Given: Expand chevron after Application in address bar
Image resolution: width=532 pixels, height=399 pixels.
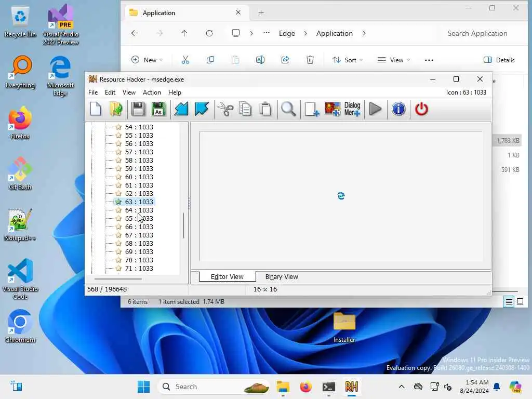Looking at the screenshot, I should pos(364,33).
